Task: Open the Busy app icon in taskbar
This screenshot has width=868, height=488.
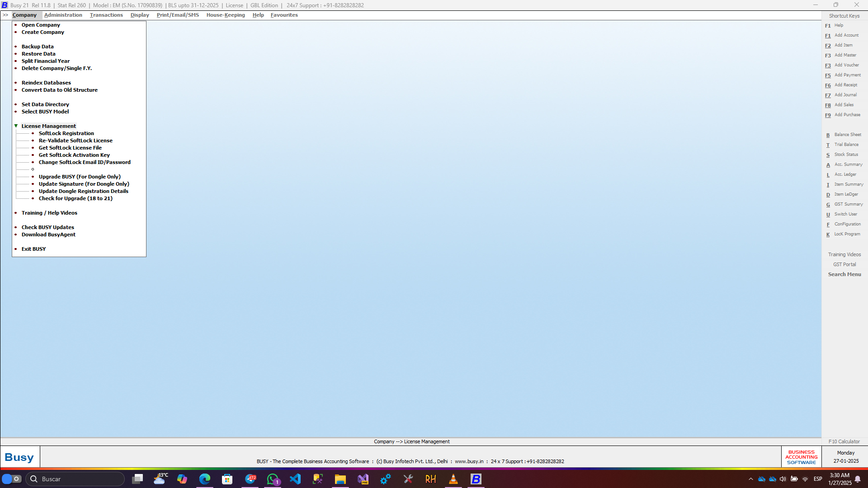Action: point(476,479)
